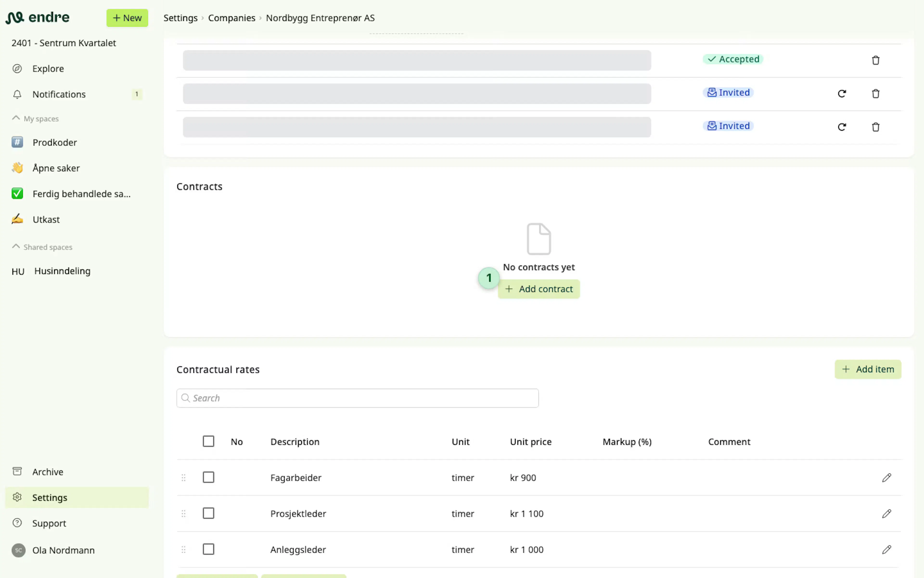Edit the Anleggsleder rate with pencil icon
Image resolution: width=924 pixels, height=578 pixels.
[x=886, y=550]
